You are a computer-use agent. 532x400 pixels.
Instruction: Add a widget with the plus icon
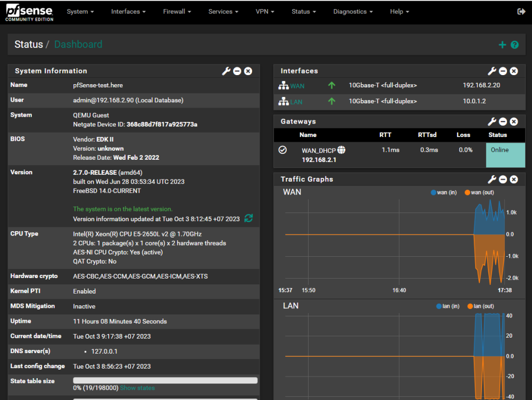[x=502, y=45]
